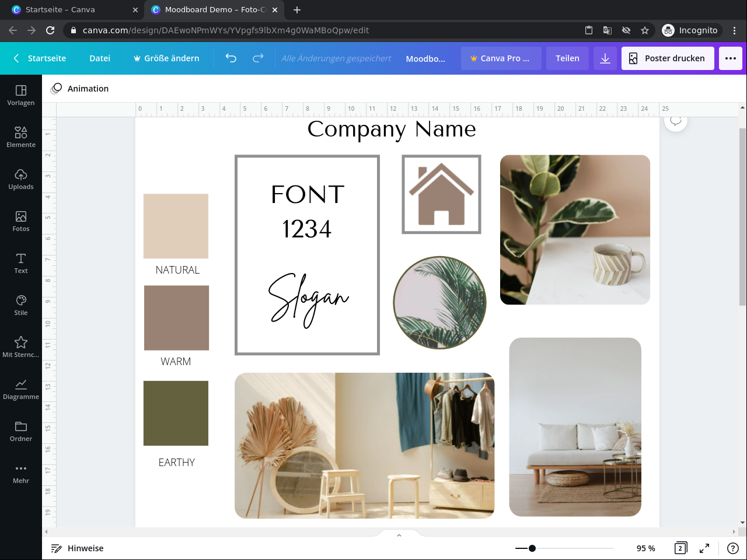Select the rubber plant and mug photo
The image size is (747, 560).
point(575,230)
